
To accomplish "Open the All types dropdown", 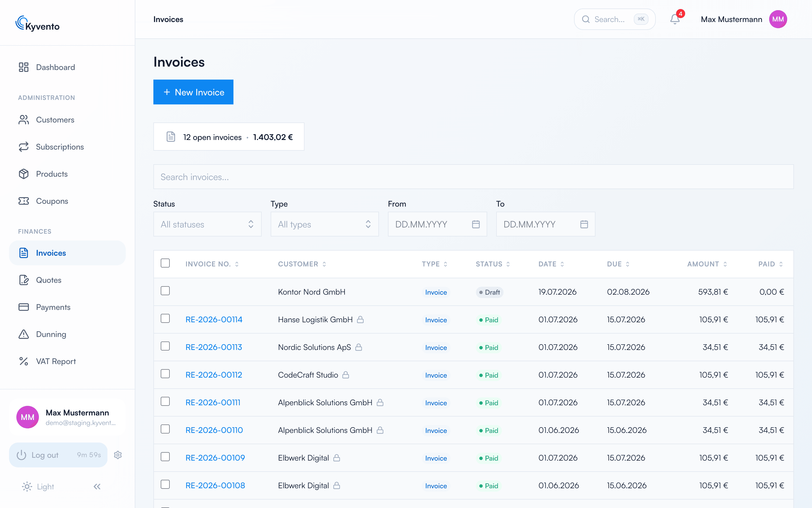I will click(325, 224).
